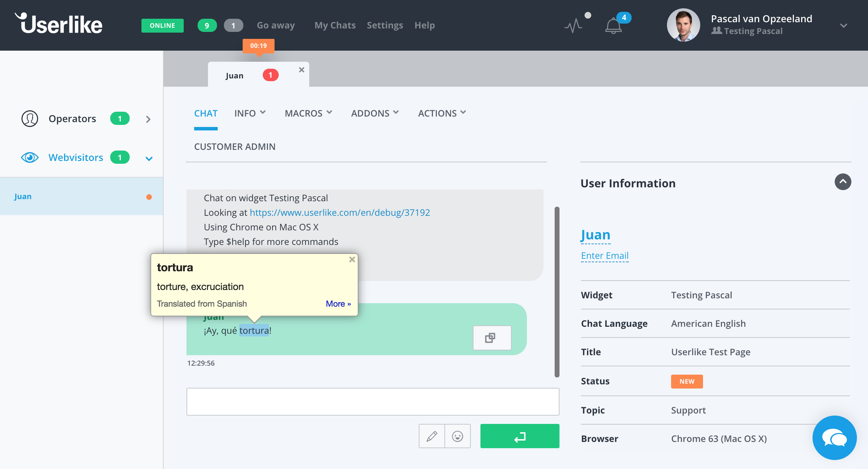
Task: Click the highlighted word tortura
Action: (x=254, y=330)
